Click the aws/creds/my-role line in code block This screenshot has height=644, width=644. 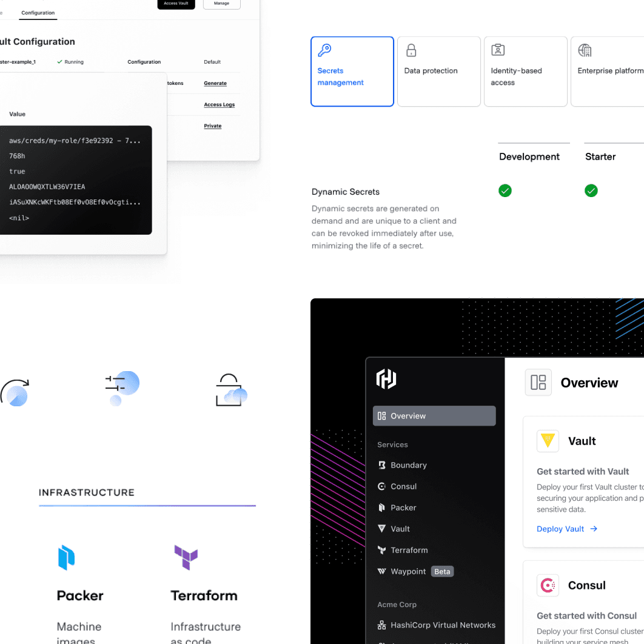[x=75, y=141]
